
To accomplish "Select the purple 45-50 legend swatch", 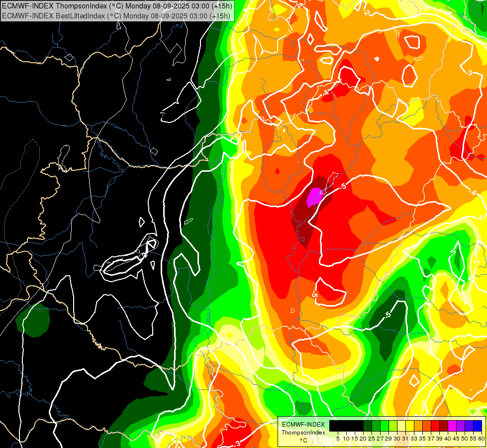I will pyautogui.click(x=461, y=426).
